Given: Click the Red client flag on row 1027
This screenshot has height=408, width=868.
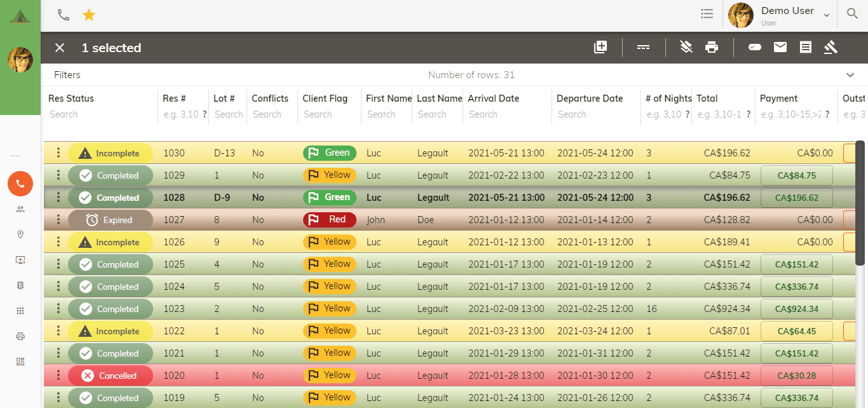Looking at the screenshot, I should (x=329, y=220).
